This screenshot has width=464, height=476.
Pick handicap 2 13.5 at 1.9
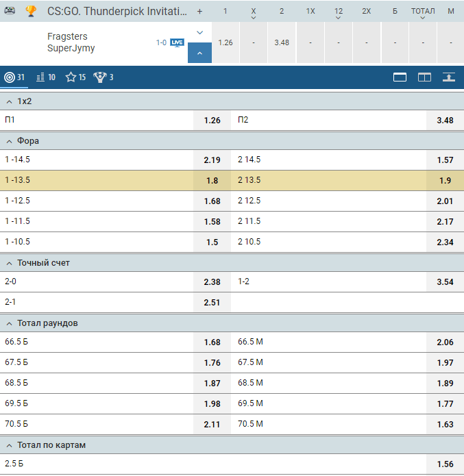click(x=445, y=181)
